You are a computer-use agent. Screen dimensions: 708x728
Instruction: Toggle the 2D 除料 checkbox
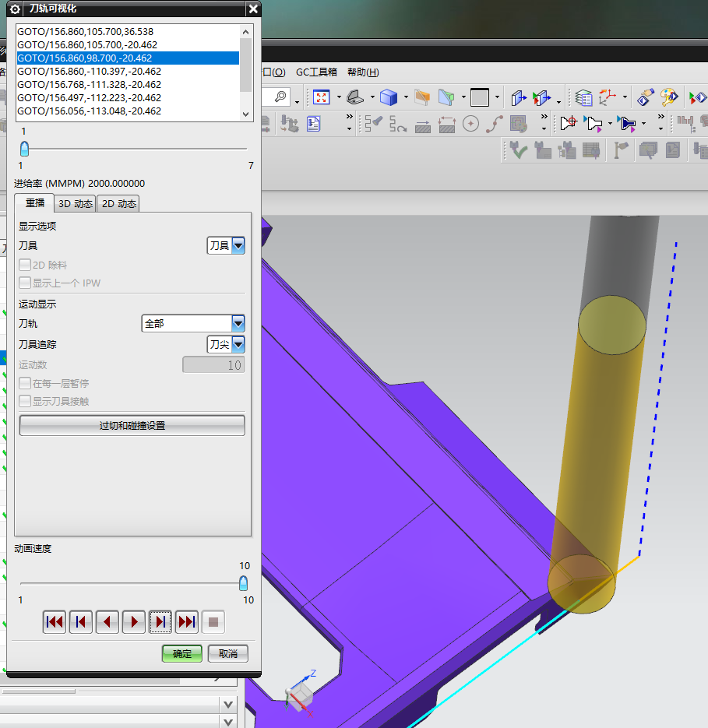pyautogui.click(x=25, y=265)
